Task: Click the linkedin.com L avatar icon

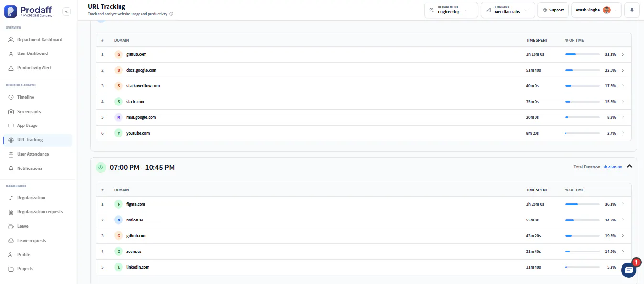Action: click(x=119, y=267)
